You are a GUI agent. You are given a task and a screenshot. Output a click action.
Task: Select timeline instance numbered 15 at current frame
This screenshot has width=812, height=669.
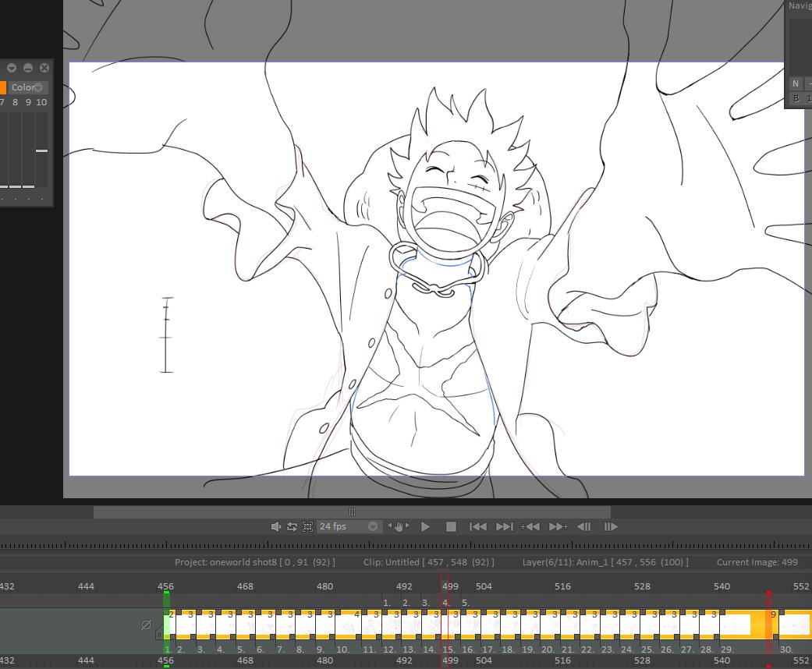click(451, 625)
